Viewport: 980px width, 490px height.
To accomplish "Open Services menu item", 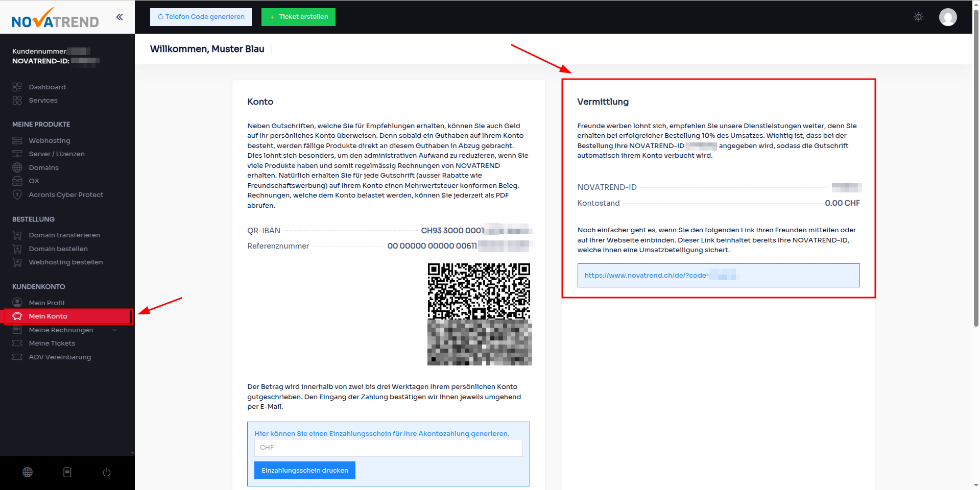I will point(43,101).
